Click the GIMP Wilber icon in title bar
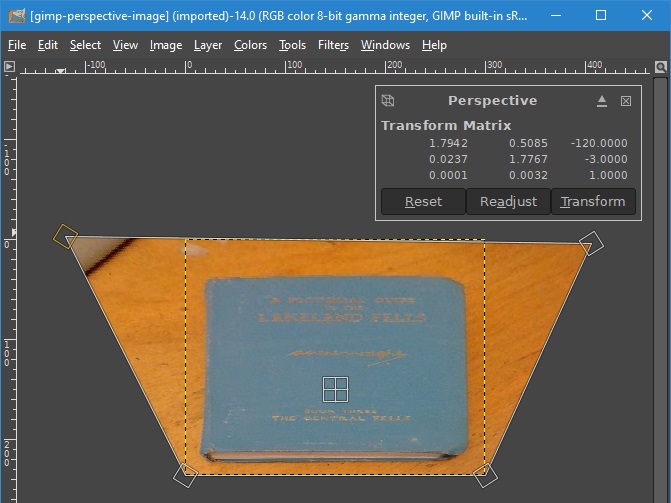The image size is (671, 503). click(16, 16)
